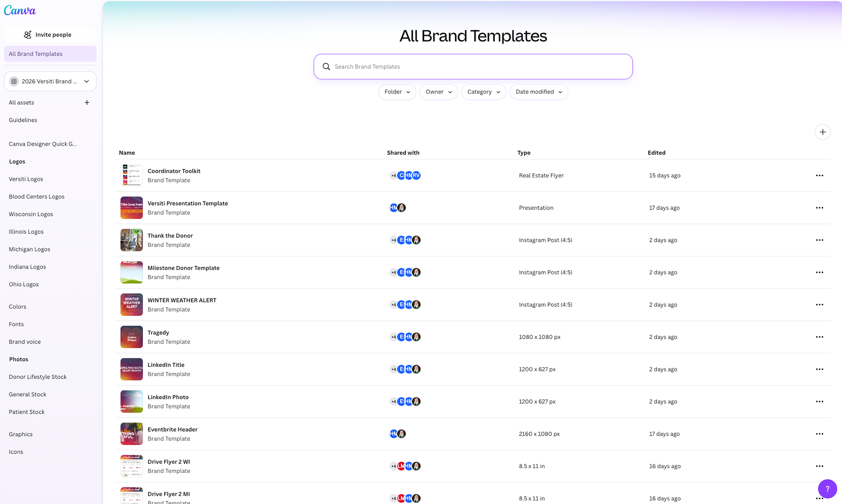
Task: Open the Milestone Donor Template link
Action: tap(183, 268)
